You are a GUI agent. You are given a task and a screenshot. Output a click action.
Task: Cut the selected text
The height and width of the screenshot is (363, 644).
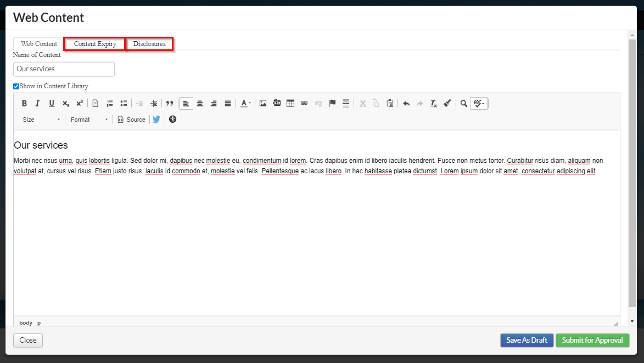coord(362,104)
